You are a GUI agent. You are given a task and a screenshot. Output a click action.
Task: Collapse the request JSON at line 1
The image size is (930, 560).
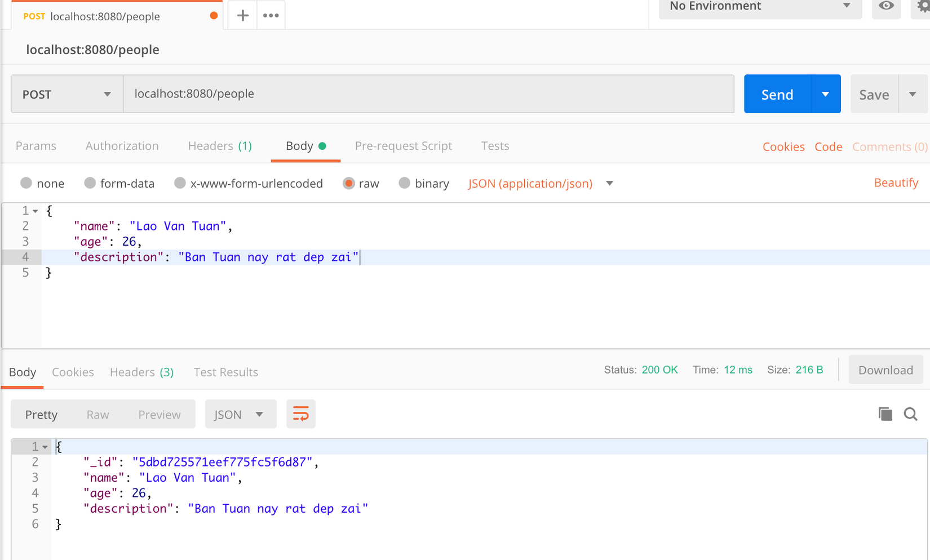coord(36,211)
